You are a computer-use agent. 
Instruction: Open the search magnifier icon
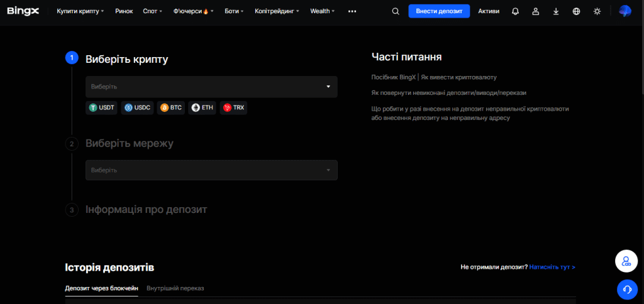[396, 11]
